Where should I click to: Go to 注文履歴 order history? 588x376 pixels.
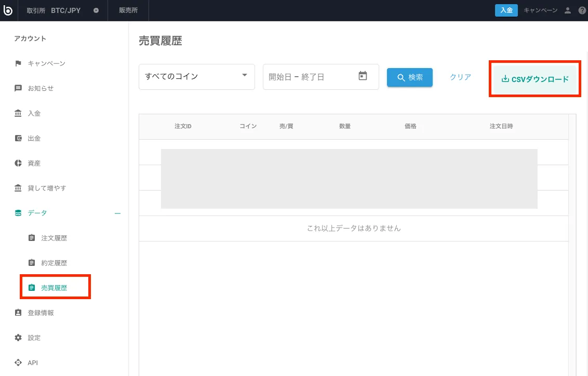54,238
